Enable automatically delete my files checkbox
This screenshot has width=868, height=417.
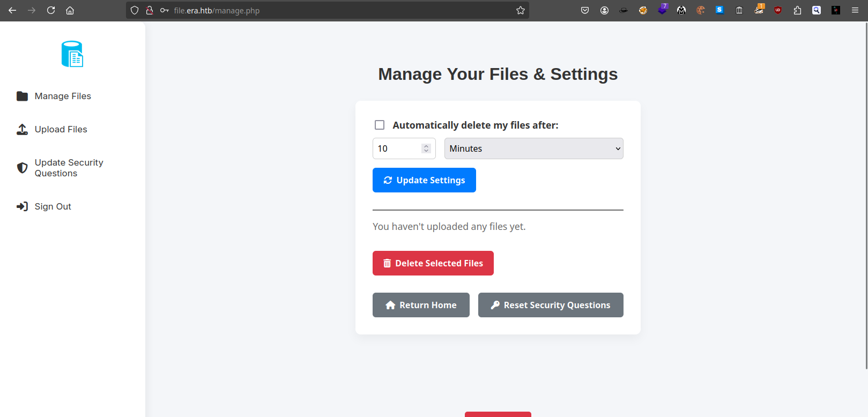[x=380, y=125]
